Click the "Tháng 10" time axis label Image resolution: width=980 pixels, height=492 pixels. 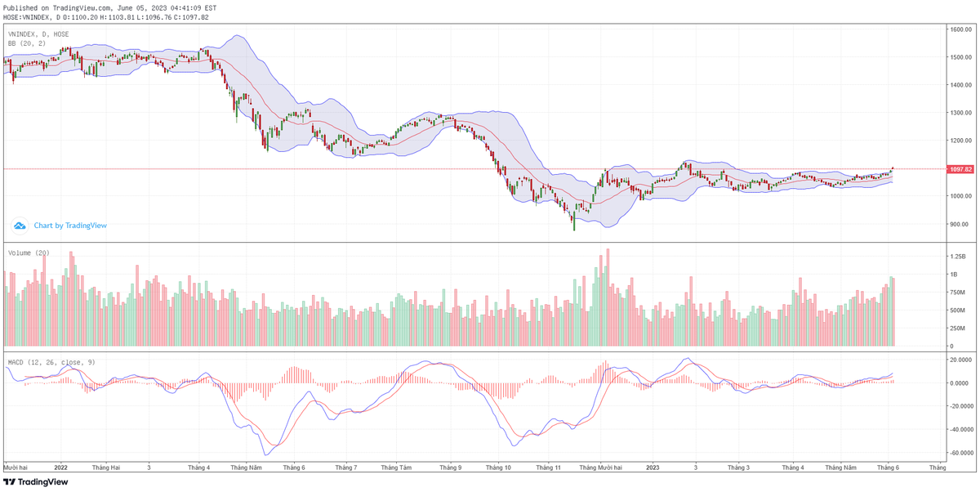tap(498, 467)
